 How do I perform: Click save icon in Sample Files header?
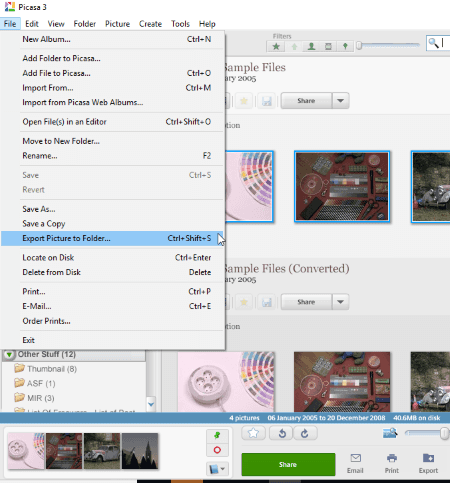click(266, 101)
